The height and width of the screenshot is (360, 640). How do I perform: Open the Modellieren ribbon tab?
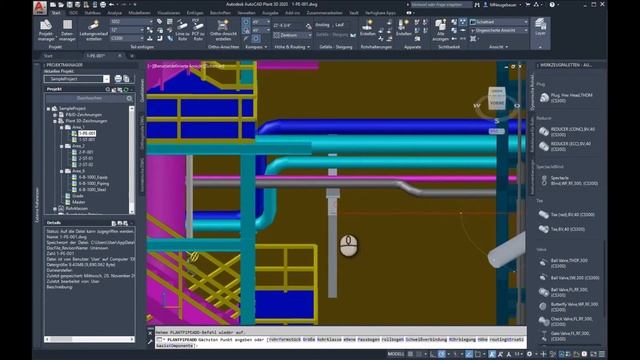(x=140, y=13)
